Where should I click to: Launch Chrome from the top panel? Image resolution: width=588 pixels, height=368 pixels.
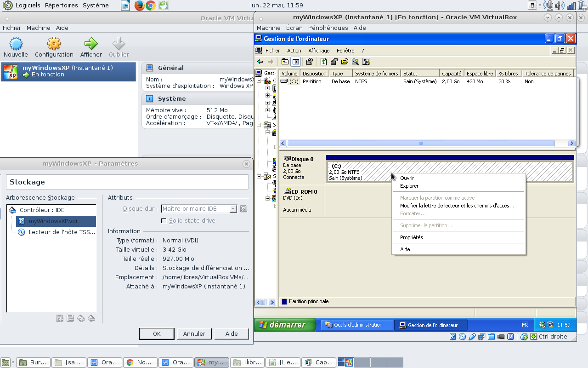pyautogui.click(x=150, y=6)
